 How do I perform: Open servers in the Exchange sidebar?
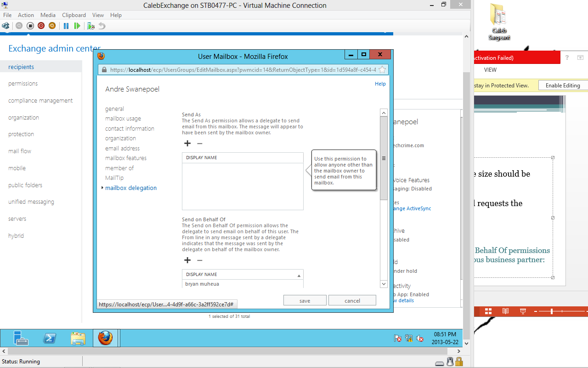[x=17, y=219]
